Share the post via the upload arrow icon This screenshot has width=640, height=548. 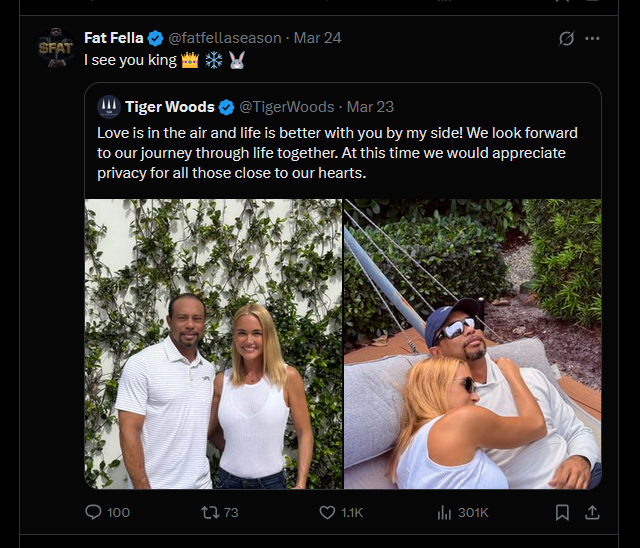[x=592, y=512]
